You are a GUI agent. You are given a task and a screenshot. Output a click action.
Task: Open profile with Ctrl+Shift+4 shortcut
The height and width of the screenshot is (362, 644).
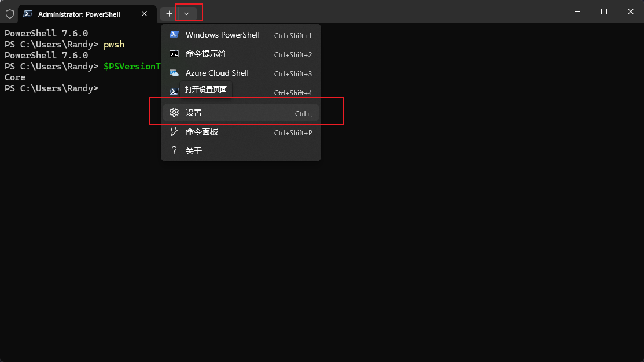point(241,93)
